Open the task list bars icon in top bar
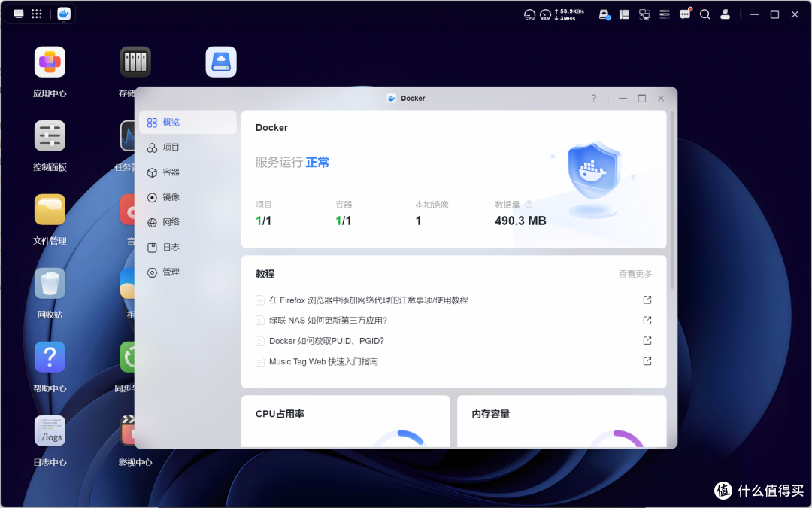 [x=665, y=14]
